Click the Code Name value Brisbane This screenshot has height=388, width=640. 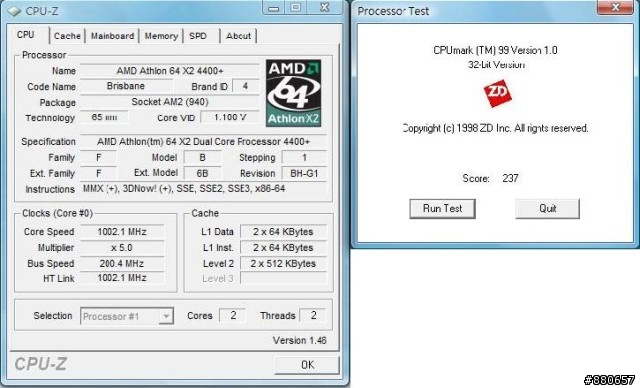(126, 86)
